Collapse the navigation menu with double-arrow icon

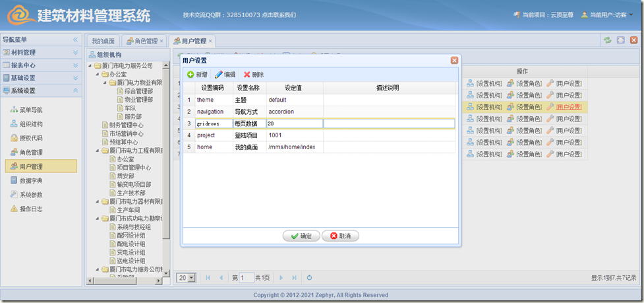point(75,40)
